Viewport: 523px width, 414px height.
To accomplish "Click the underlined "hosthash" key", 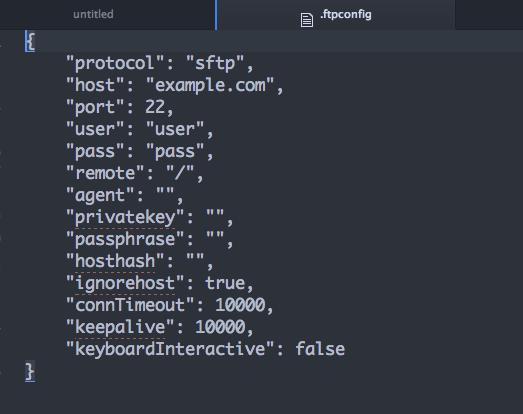I will 115,261.
